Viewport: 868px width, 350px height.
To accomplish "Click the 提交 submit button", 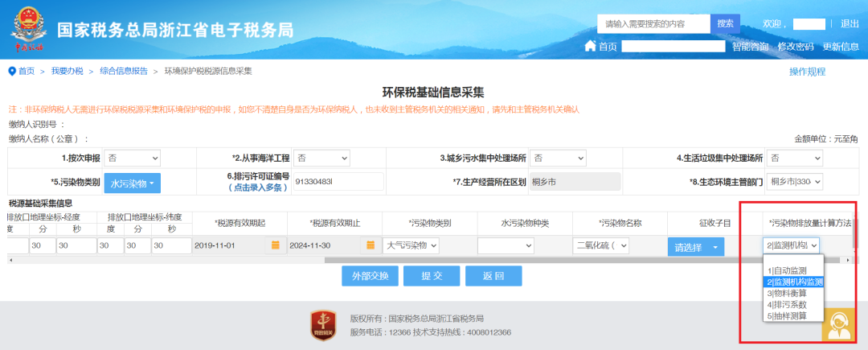I will (x=432, y=276).
